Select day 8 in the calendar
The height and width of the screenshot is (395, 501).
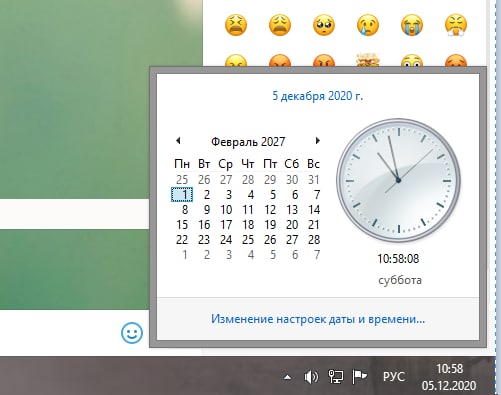click(x=185, y=210)
